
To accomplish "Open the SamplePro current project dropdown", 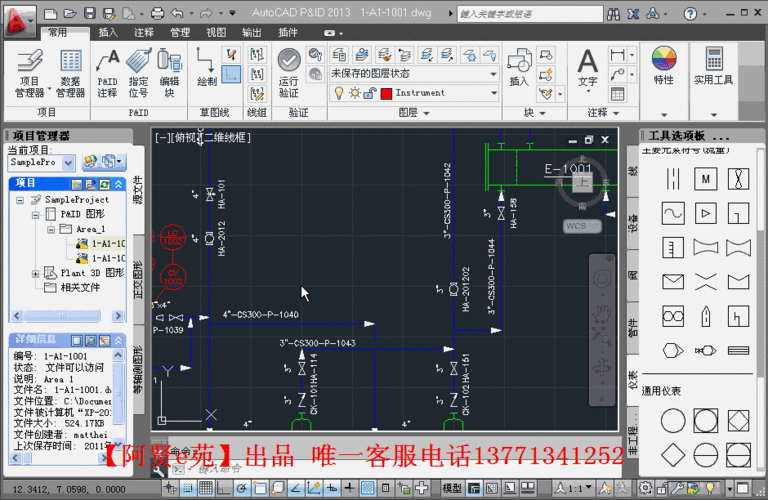I will pyautogui.click(x=42, y=163).
